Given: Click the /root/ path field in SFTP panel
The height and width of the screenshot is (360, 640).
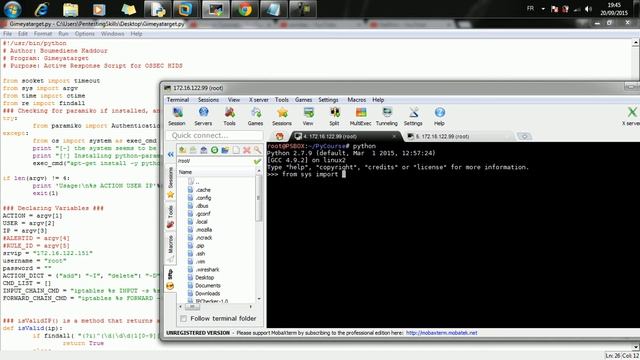Looking at the screenshot, I should [x=215, y=161].
